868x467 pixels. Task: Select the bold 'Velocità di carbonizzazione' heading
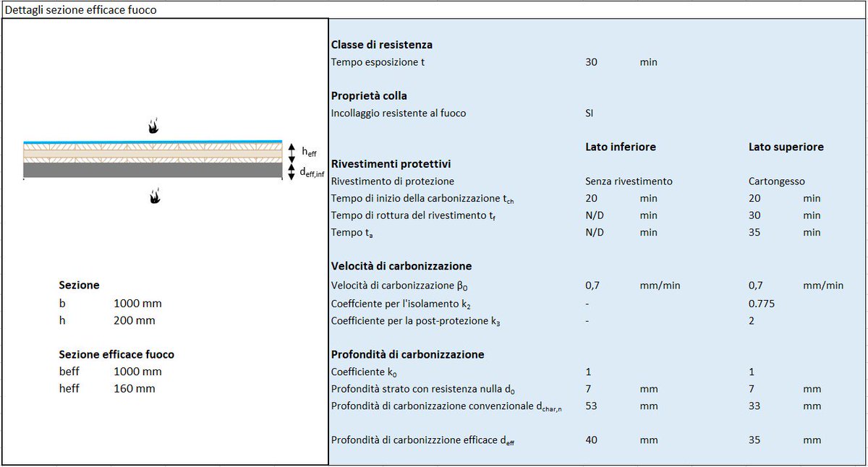point(401,265)
